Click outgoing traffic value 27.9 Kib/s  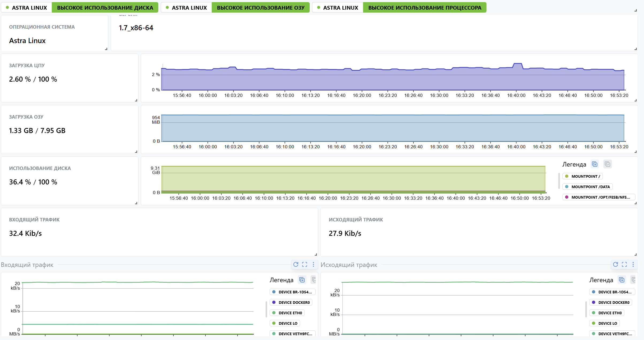tap(345, 233)
